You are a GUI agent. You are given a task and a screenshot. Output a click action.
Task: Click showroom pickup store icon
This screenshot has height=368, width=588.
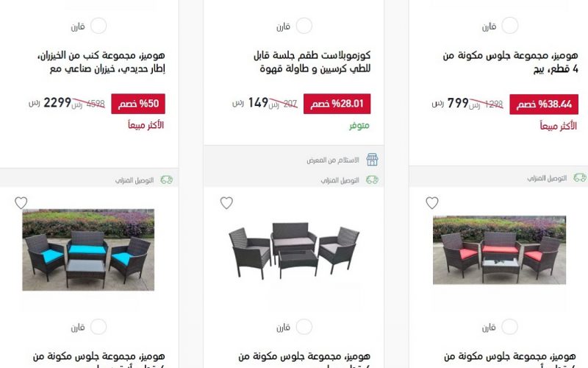[372, 160]
